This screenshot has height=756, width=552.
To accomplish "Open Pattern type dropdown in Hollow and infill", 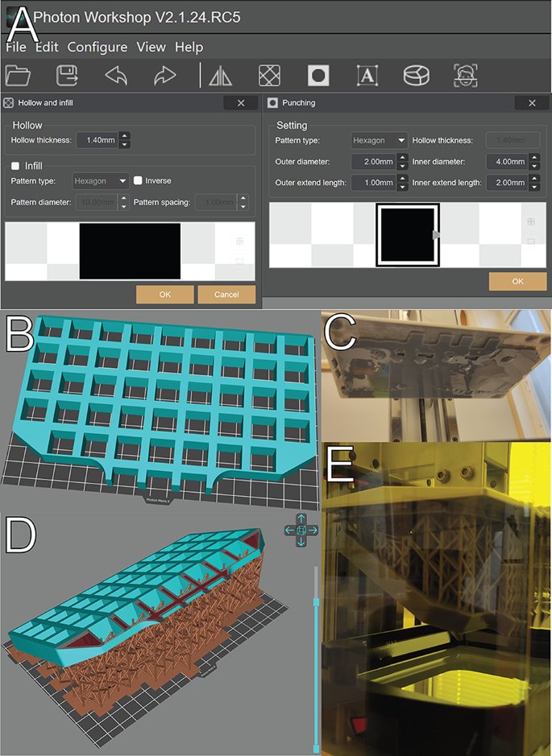I will coord(101,181).
